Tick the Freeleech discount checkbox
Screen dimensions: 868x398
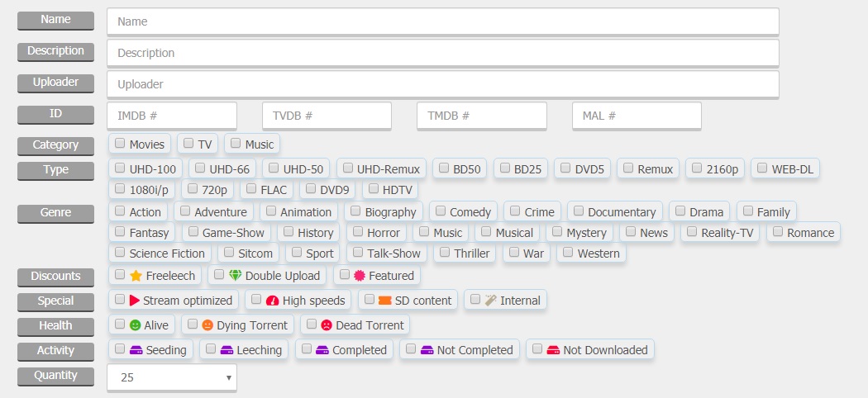click(120, 274)
